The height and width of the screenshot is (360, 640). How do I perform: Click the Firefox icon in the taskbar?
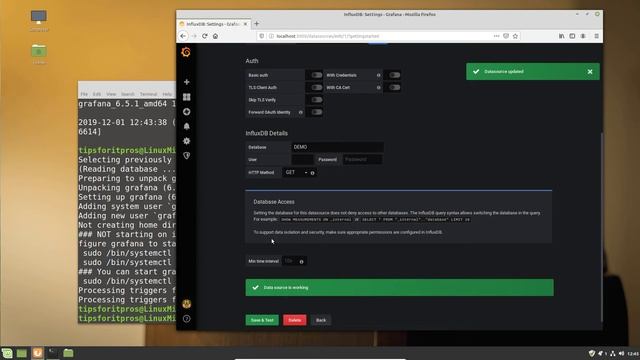click(37, 353)
